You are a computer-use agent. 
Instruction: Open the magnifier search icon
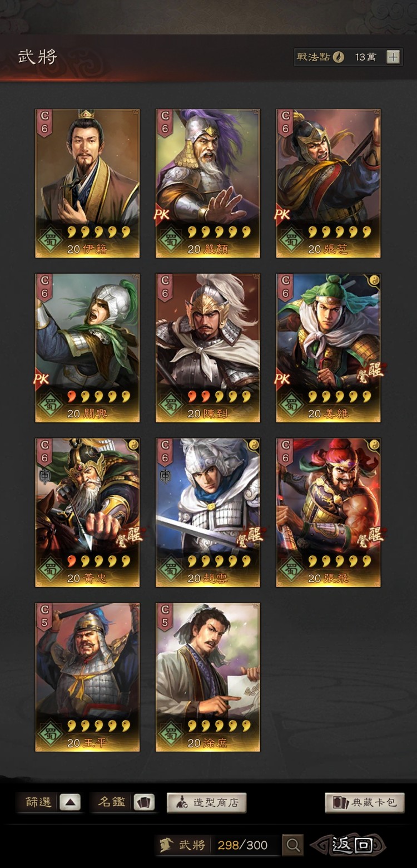tap(293, 845)
